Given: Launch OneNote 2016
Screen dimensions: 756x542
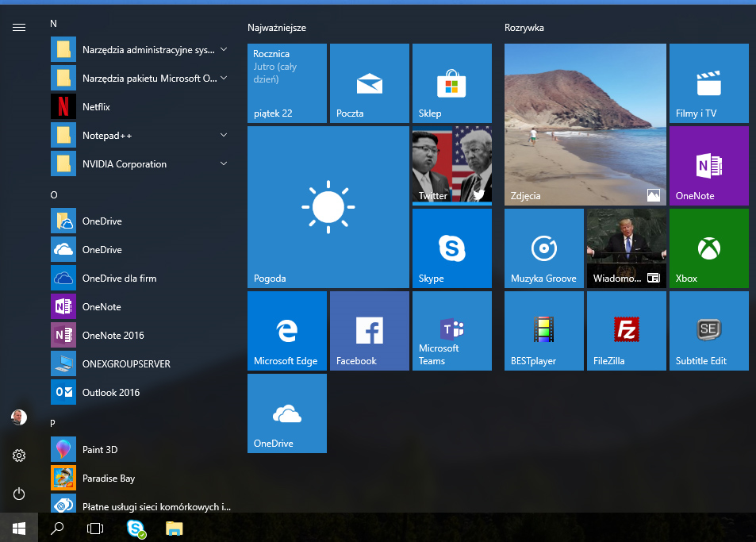Looking at the screenshot, I should (140, 335).
